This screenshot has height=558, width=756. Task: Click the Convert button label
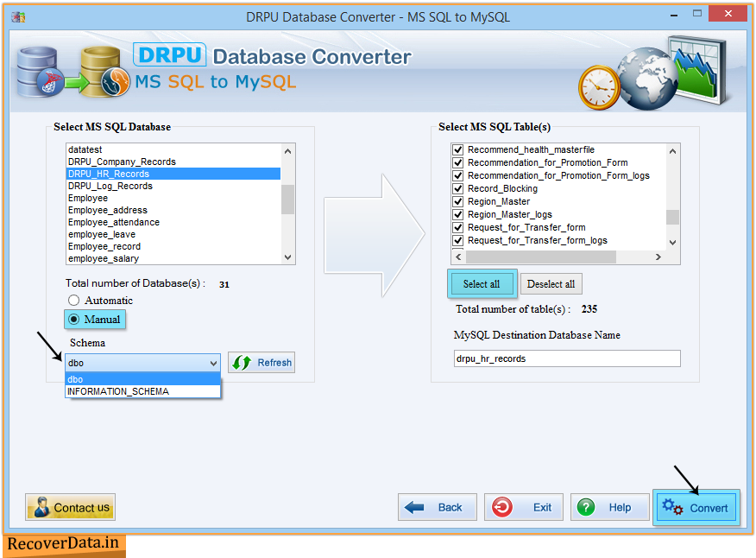[x=709, y=508]
